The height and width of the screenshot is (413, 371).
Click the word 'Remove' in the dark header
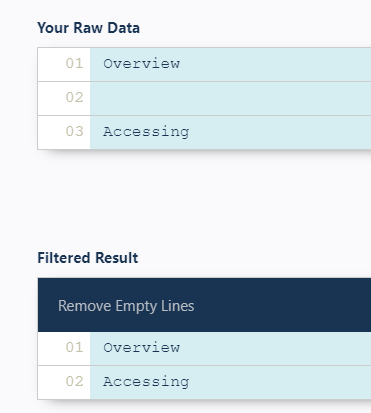85,306
